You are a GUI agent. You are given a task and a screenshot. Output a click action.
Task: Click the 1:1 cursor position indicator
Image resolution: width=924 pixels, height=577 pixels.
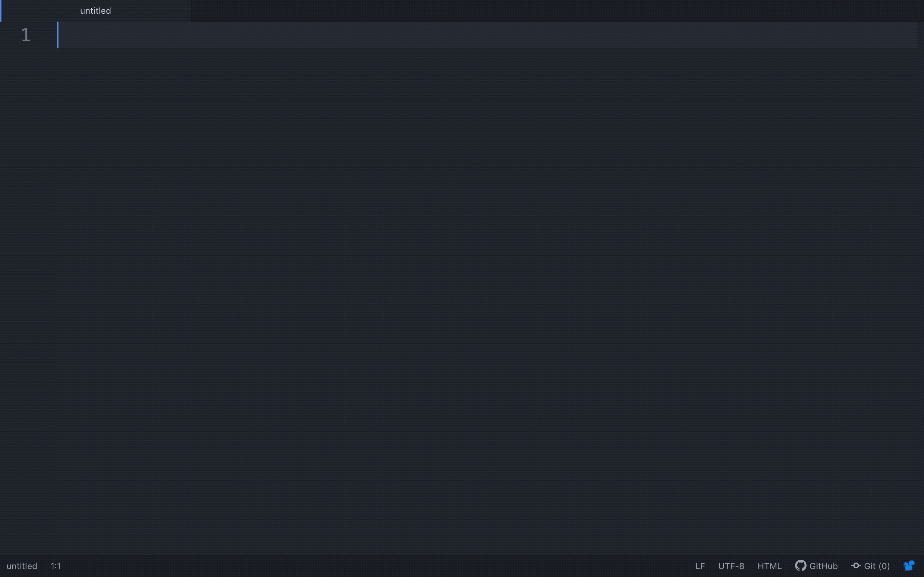click(x=56, y=566)
